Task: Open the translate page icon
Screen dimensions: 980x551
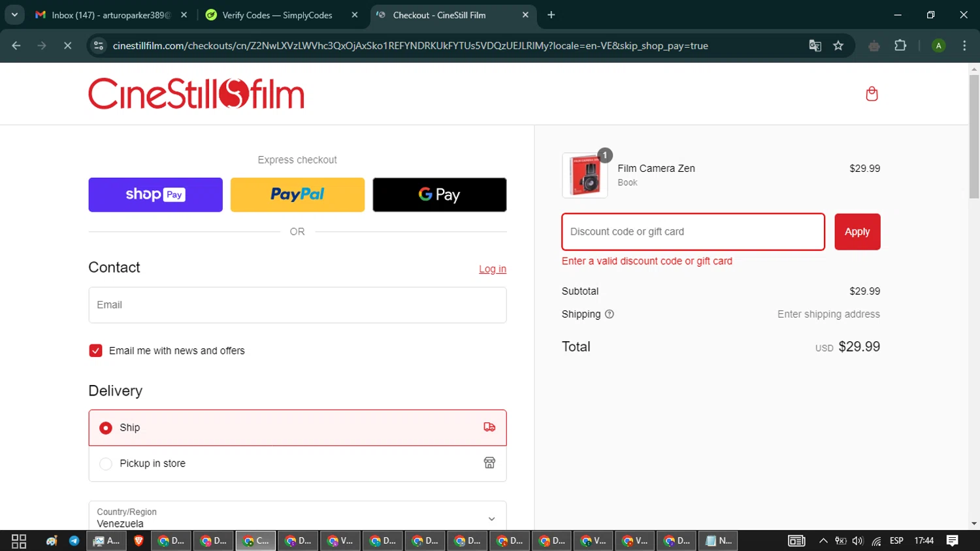Action: pyautogui.click(x=815, y=46)
